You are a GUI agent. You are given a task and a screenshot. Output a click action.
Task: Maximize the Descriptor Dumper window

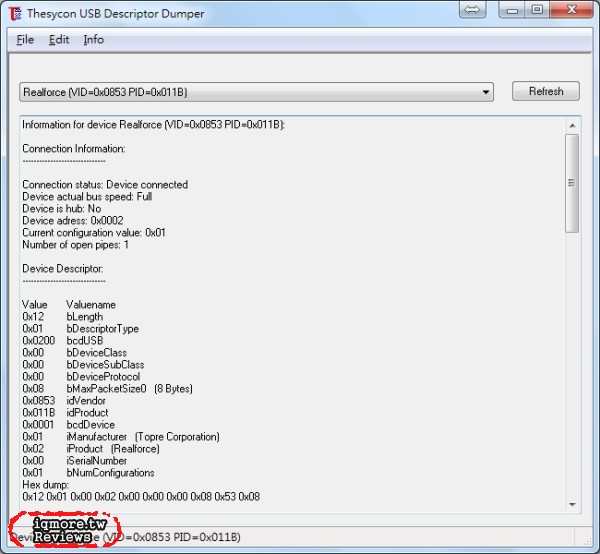(x=537, y=10)
